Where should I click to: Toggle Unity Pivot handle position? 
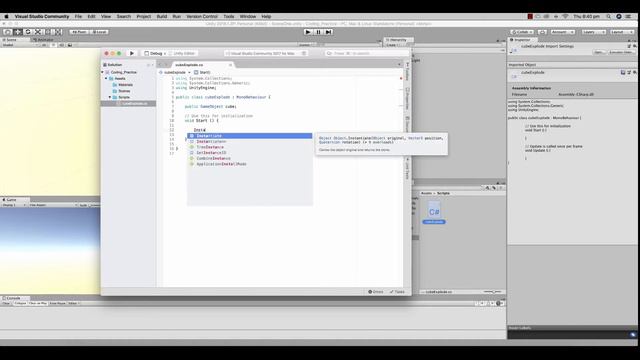click(x=80, y=32)
